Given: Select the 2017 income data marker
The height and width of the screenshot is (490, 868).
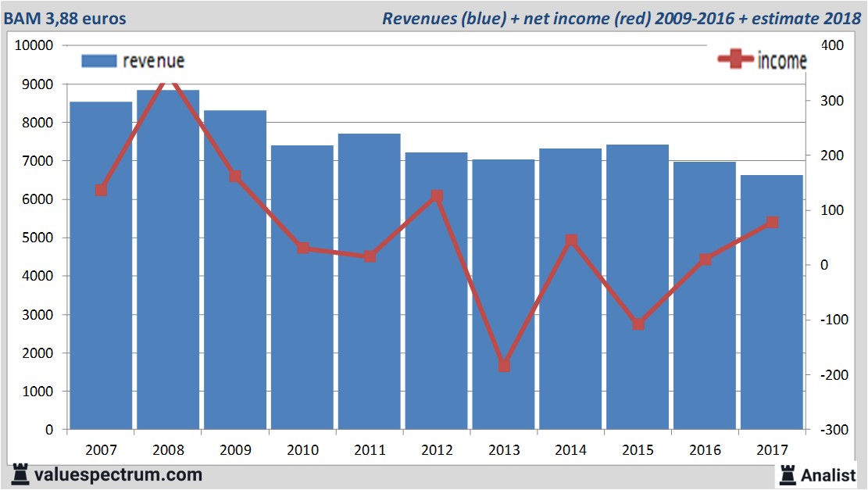Looking at the screenshot, I should pos(772,223).
